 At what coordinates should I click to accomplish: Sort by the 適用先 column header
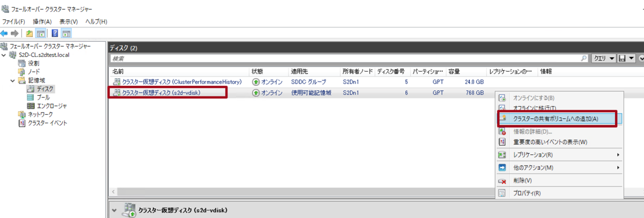point(314,71)
